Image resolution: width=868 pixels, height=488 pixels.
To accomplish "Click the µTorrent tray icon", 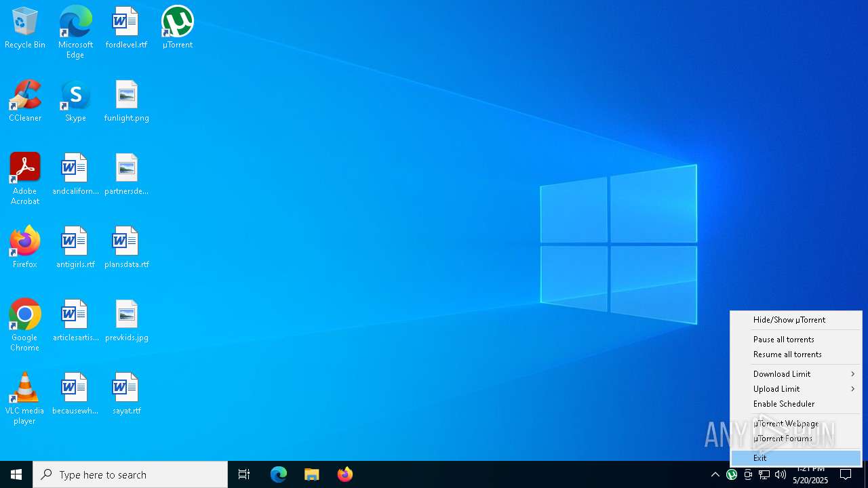I will [x=732, y=474].
